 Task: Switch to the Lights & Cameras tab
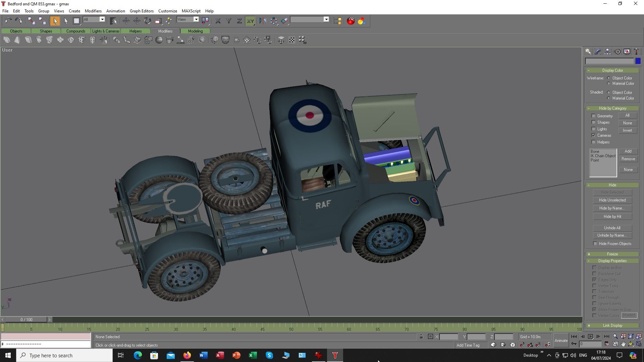point(106,31)
